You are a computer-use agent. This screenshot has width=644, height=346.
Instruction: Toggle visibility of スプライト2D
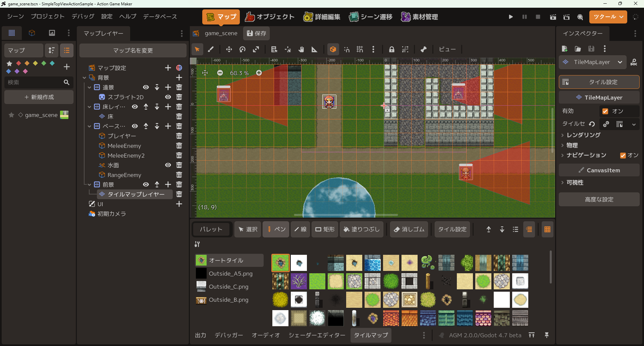tap(168, 97)
